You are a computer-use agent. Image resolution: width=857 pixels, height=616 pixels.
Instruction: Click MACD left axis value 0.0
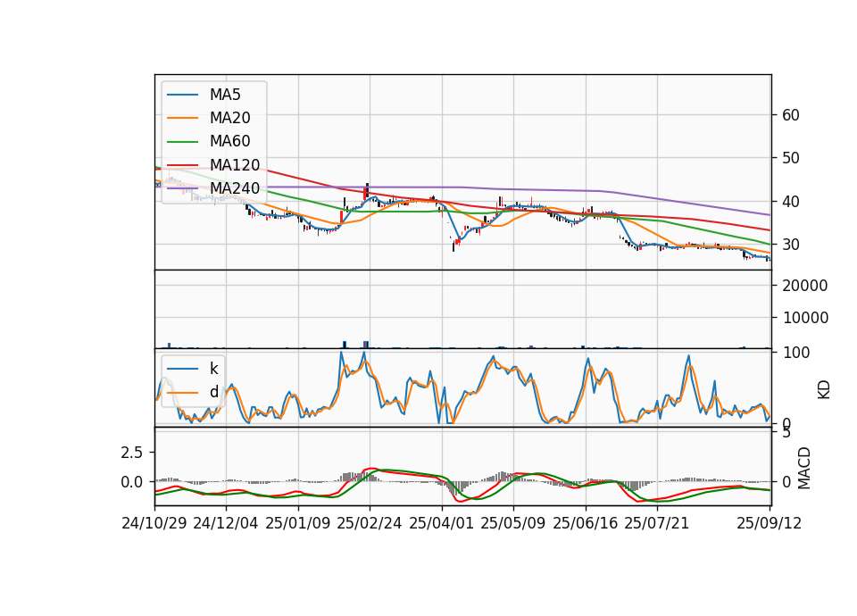point(132,482)
